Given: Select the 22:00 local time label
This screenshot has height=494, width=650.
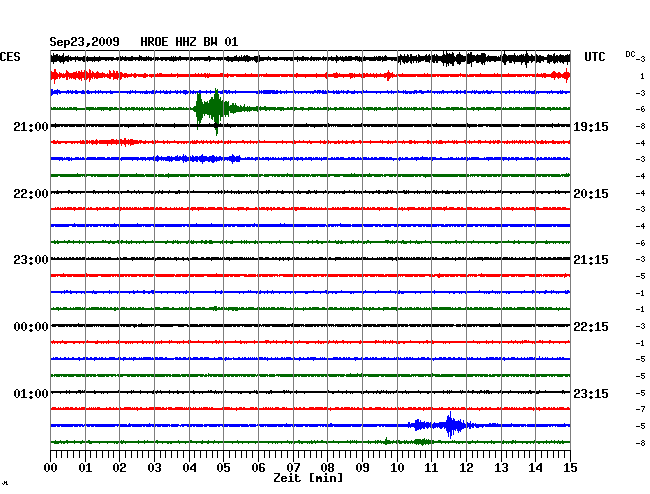Looking at the screenshot, I should pos(31,194).
